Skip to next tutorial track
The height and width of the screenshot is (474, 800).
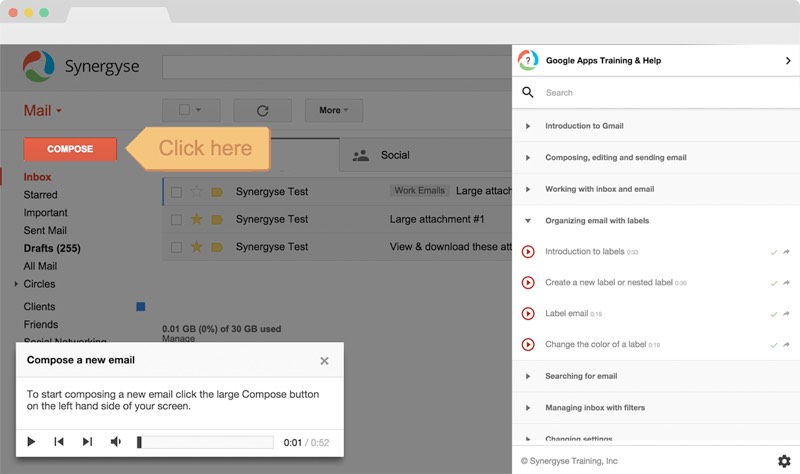pos(87,442)
